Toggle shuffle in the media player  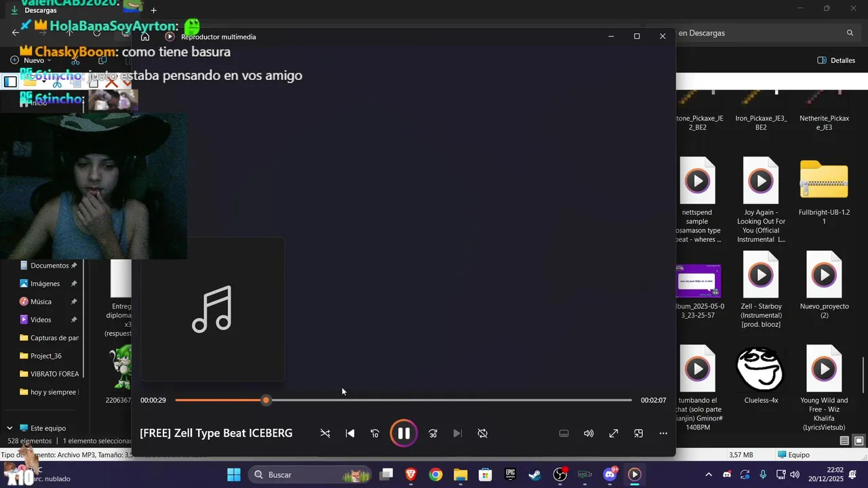325,433
